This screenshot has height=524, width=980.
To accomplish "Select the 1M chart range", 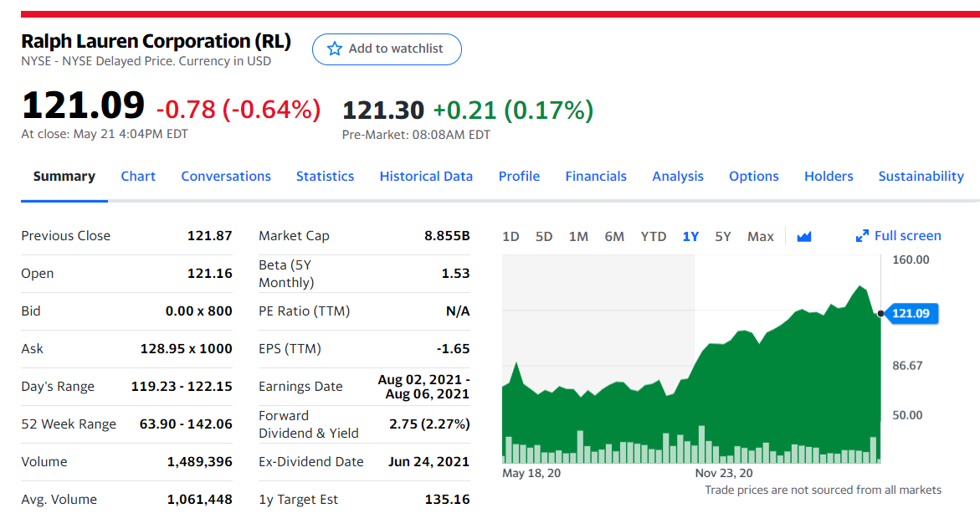I will pos(578,236).
